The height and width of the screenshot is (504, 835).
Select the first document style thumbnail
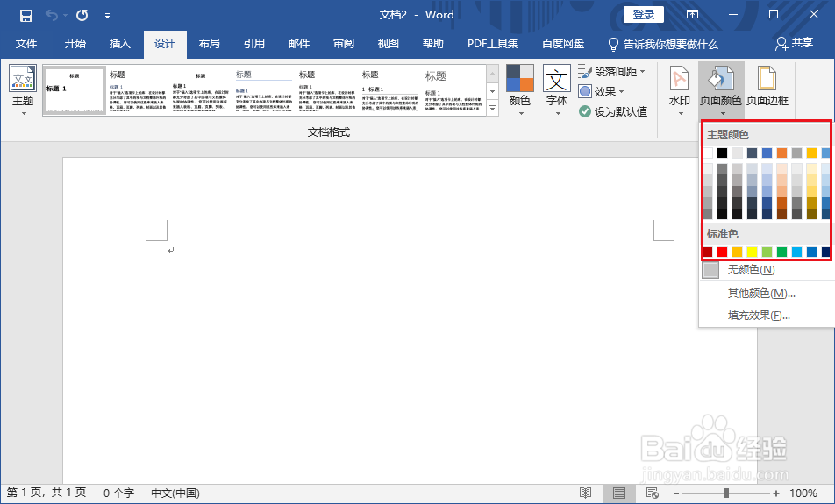pos(75,90)
